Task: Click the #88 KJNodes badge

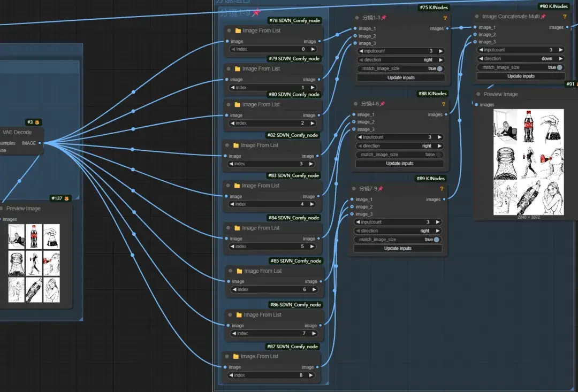Action: [x=432, y=94]
